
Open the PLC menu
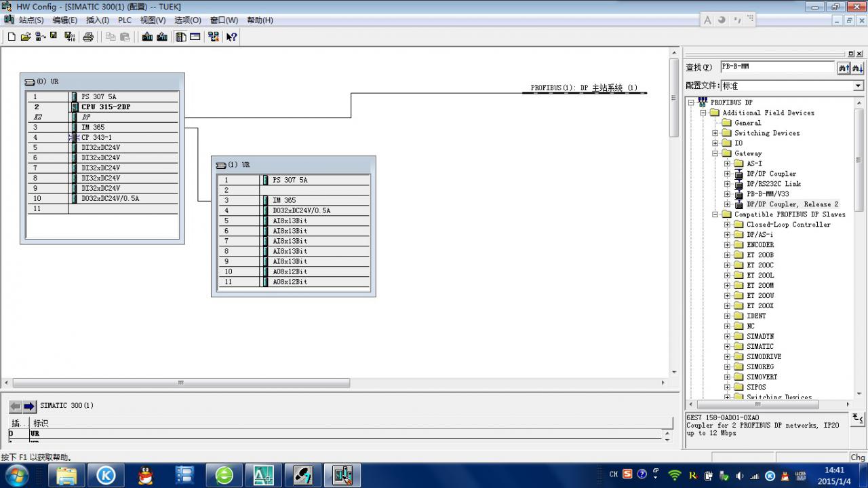pyautogui.click(x=125, y=20)
